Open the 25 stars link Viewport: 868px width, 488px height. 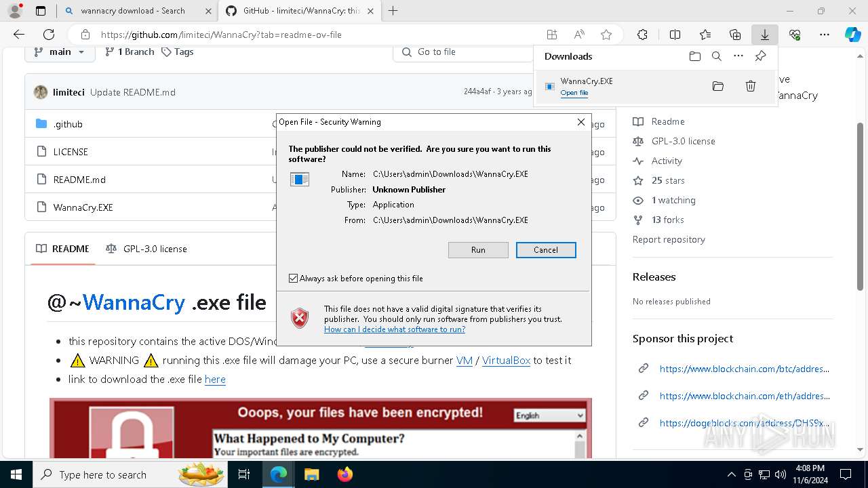pyautogui.click(x=659, y=180)
